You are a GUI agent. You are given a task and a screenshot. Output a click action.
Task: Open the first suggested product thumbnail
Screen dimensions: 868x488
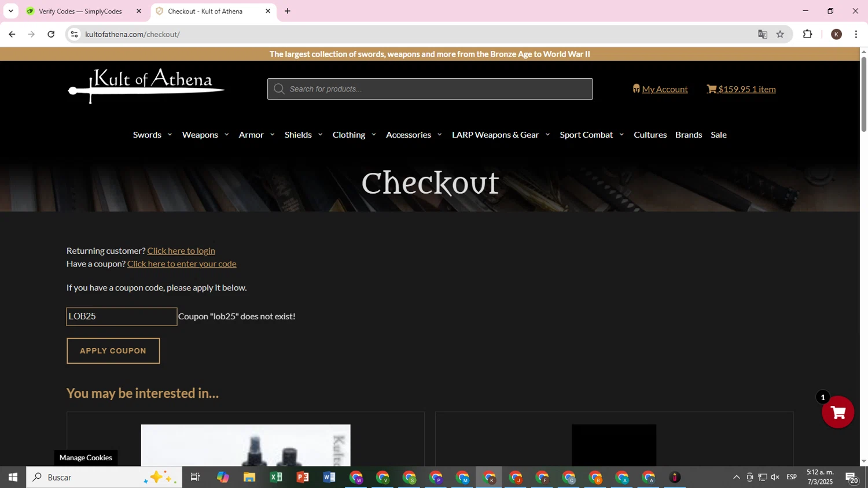tap(245, 445)
